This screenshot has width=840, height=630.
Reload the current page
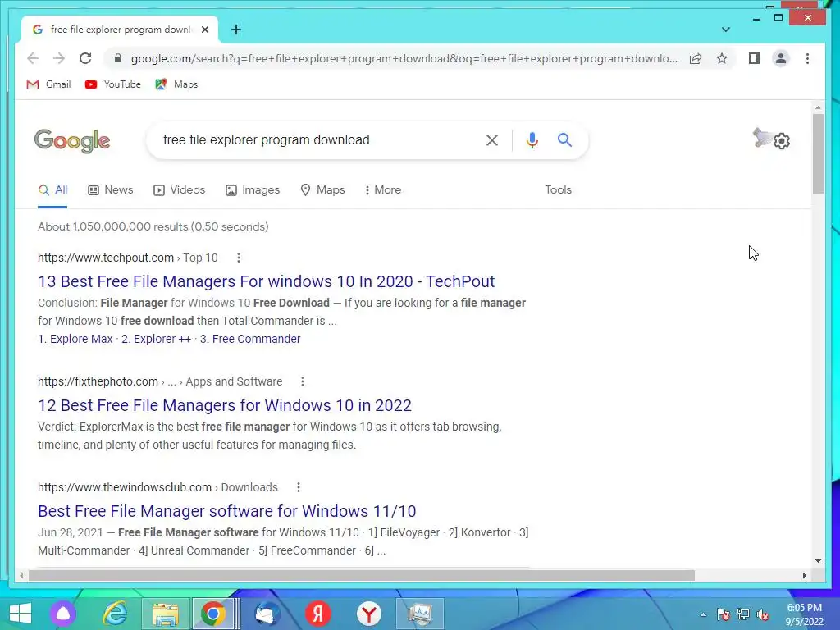(85, 58)
